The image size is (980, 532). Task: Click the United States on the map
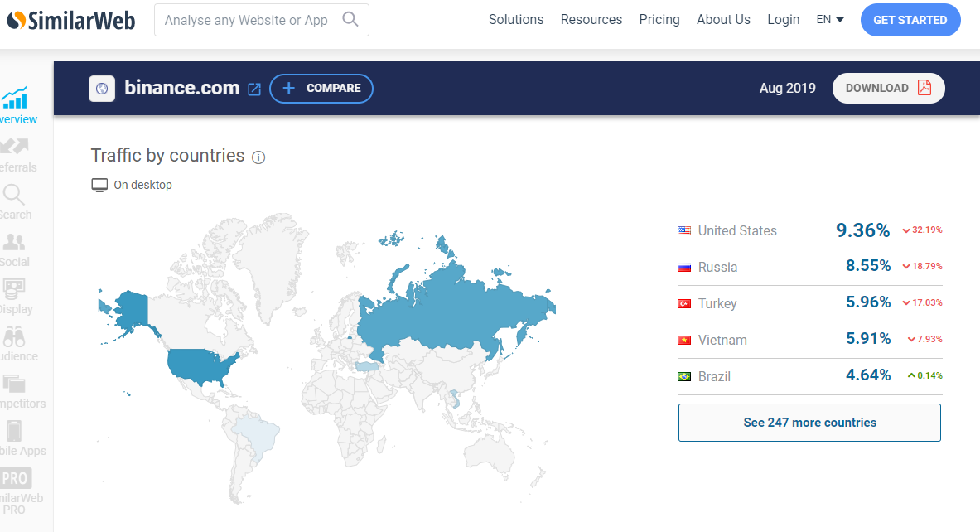click(199, 365)
